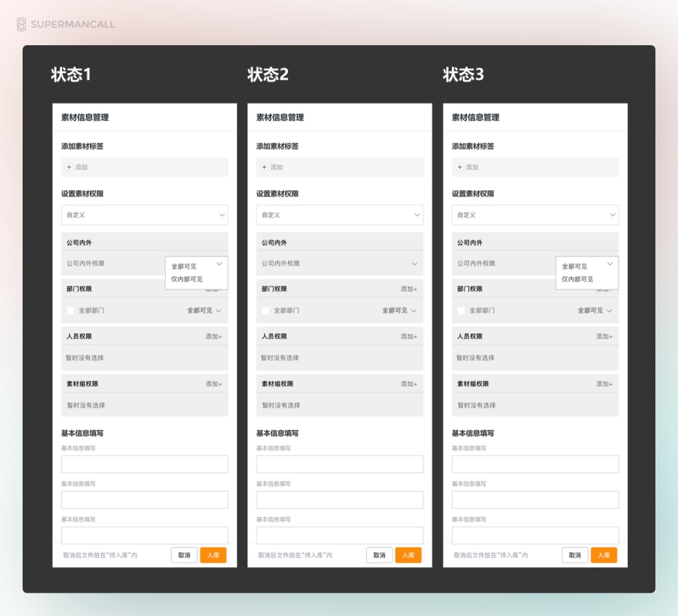Screen dimensions: 678x616
Task: Open the 自定义 permission dropdown in 状态1
Action: coord(144,215)
